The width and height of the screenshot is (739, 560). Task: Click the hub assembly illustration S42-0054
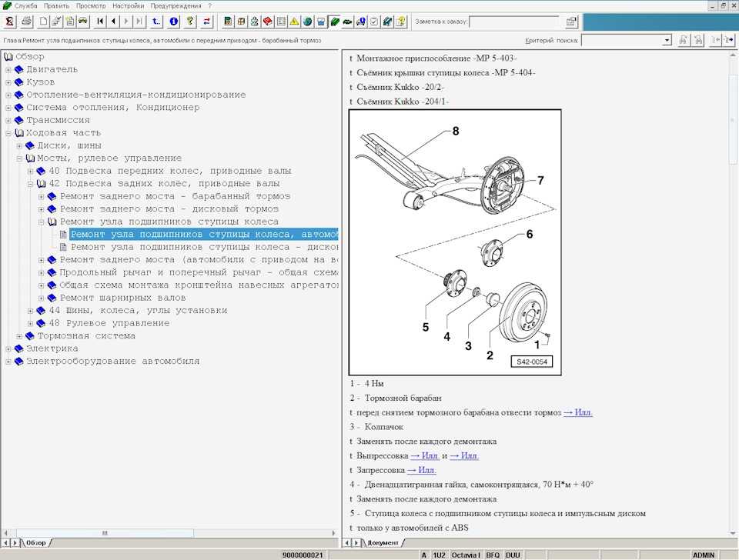455,242
